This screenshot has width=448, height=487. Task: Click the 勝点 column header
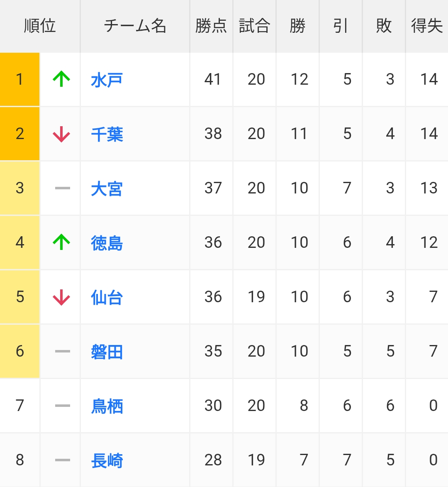(211, 26)
